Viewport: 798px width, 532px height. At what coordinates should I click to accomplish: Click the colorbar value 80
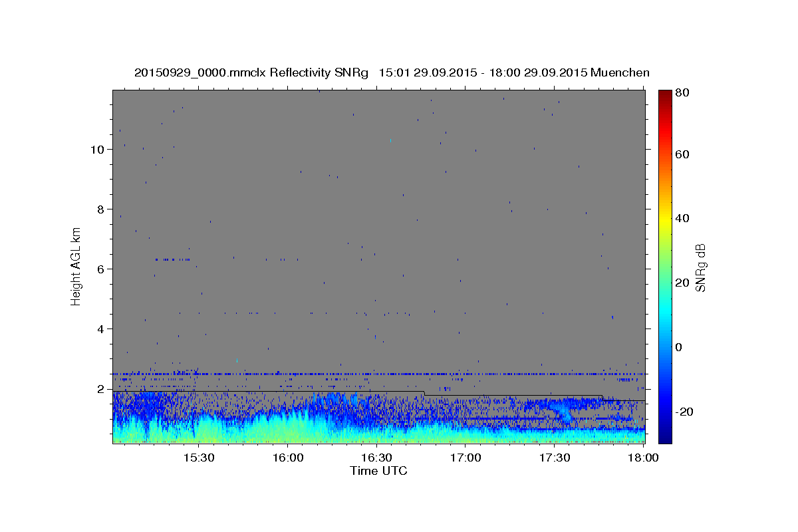point(682,93)
